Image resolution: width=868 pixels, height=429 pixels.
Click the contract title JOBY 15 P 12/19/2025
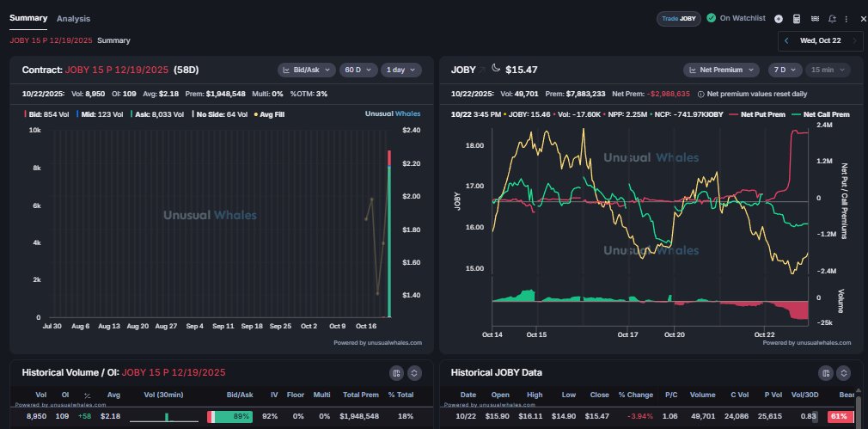click(x=117, y=70)
